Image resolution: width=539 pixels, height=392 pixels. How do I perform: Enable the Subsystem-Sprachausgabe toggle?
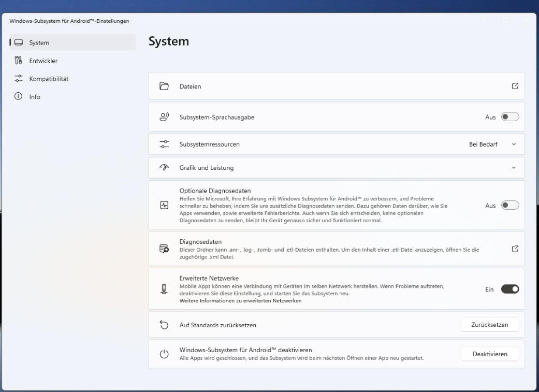pyautogui.click(x=510, y=117)
